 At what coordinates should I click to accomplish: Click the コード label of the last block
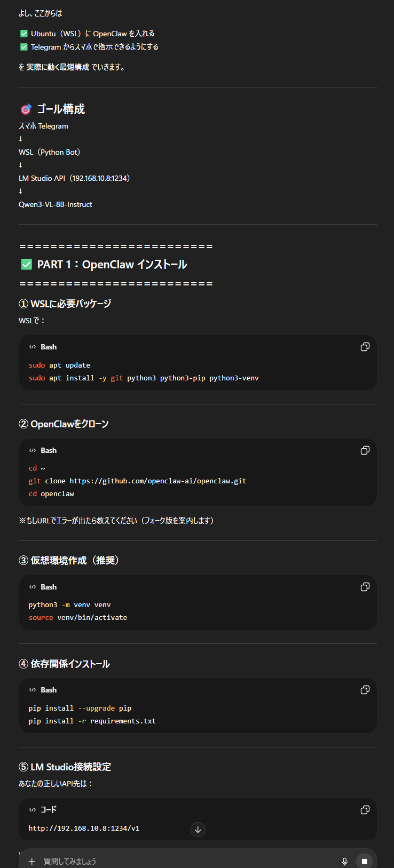(49, 810)
